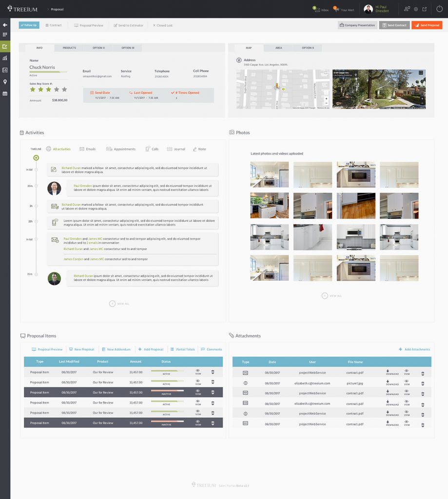Click the Photos section camera icon

232,133
